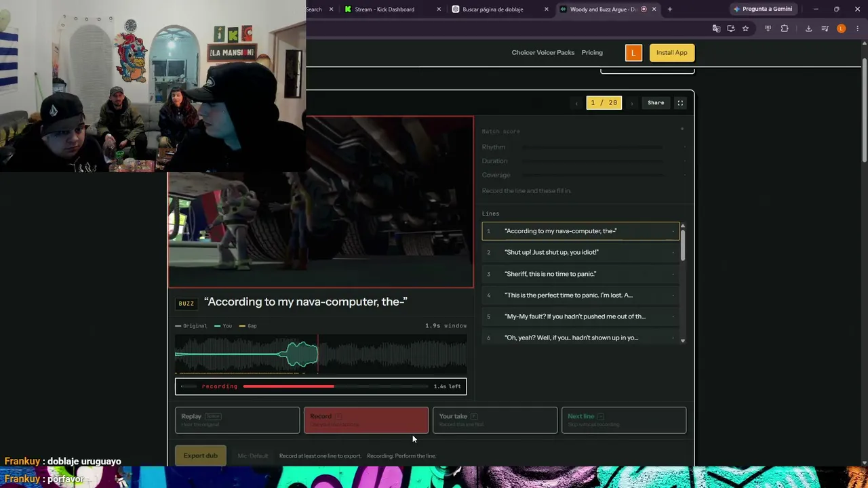Click the 1 / 20 clip counter
This screenshot has height=488, width=868.
604,103
